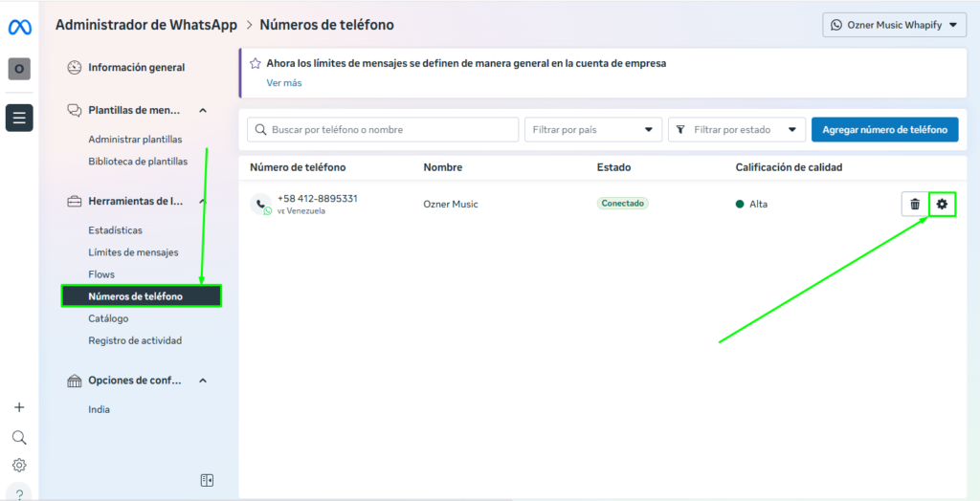980x501 pixels.
Task: Open Biblioteca de plantillas
Action: [x=138, y=162]
